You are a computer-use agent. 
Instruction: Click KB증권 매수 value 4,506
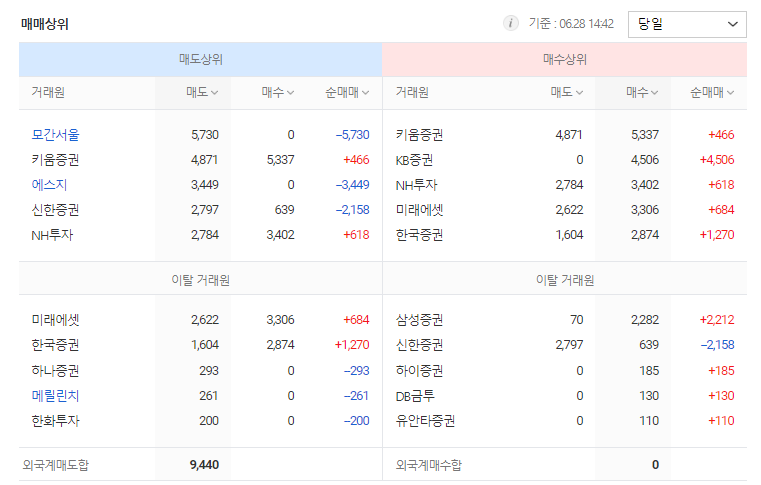(x=645, y=160)
